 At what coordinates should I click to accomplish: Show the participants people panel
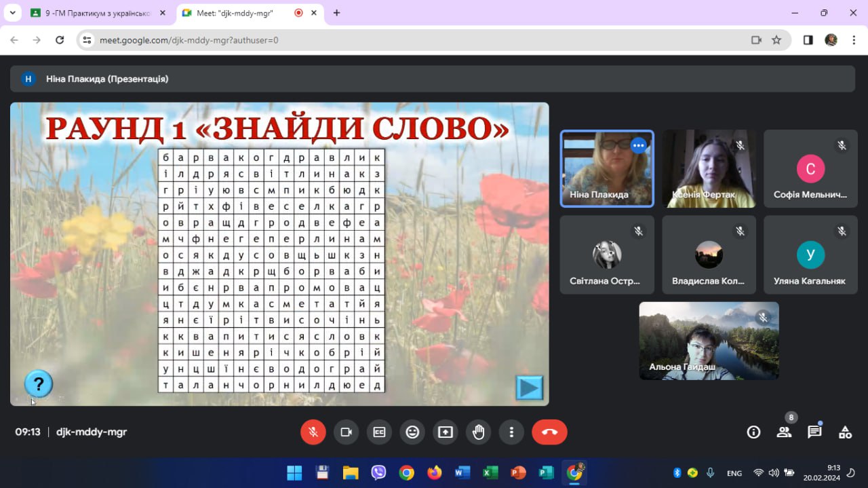[x=784, y=432]
